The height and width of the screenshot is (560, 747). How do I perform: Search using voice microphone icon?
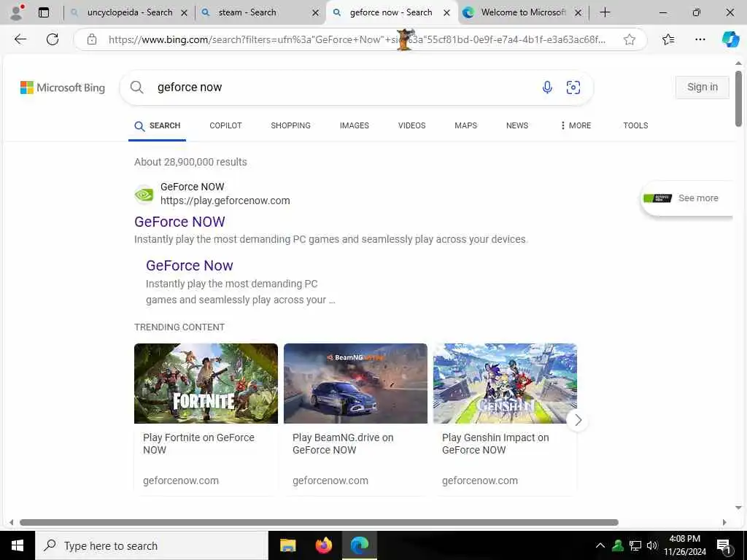click(x=547, y=87)
